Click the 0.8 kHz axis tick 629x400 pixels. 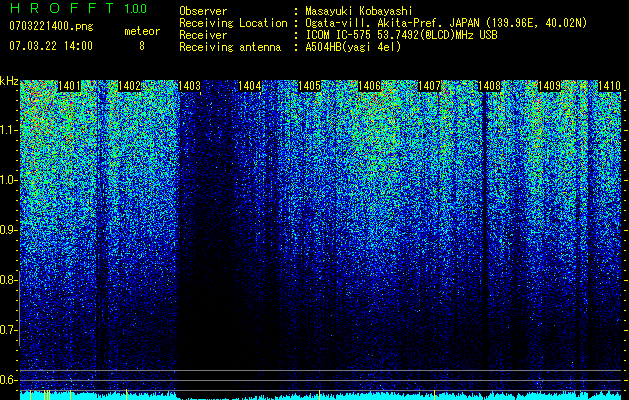point(8,280)
